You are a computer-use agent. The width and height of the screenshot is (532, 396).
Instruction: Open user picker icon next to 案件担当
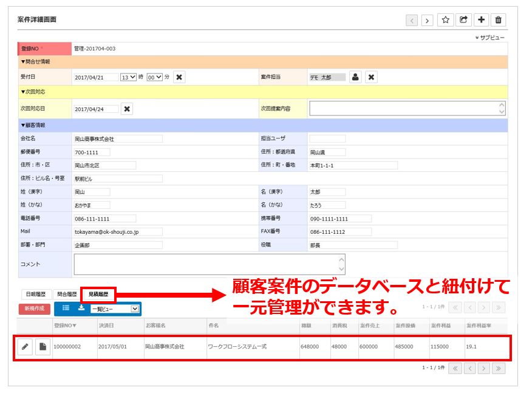(x=356, y=77)
